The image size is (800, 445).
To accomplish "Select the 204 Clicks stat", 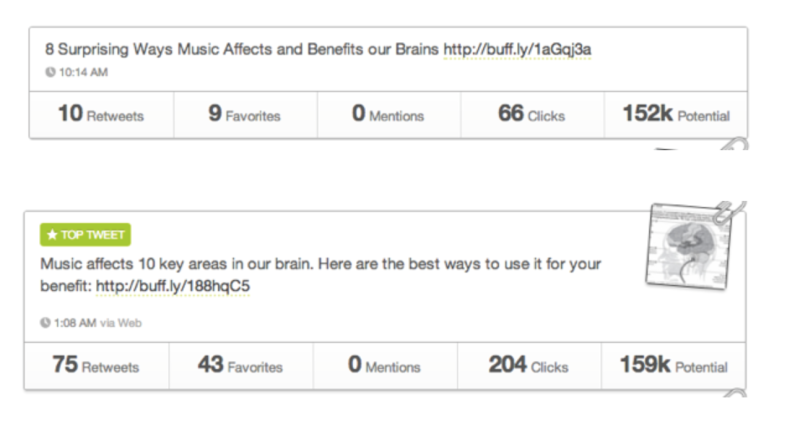I will [529, 365].
